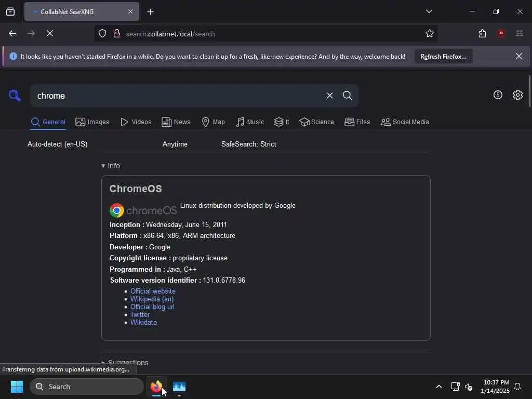The height and width of the screenshot is (399, 532).
Task: Go back with the back arrow
Action: pyautogui.click(x=12, y=33)
